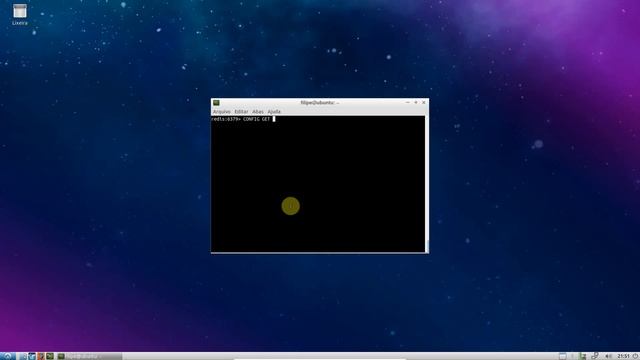Click the show desktop icon in tray
The width and height of the screenshot is (640, 360).
pyautogui.click(x=562, y=356)
